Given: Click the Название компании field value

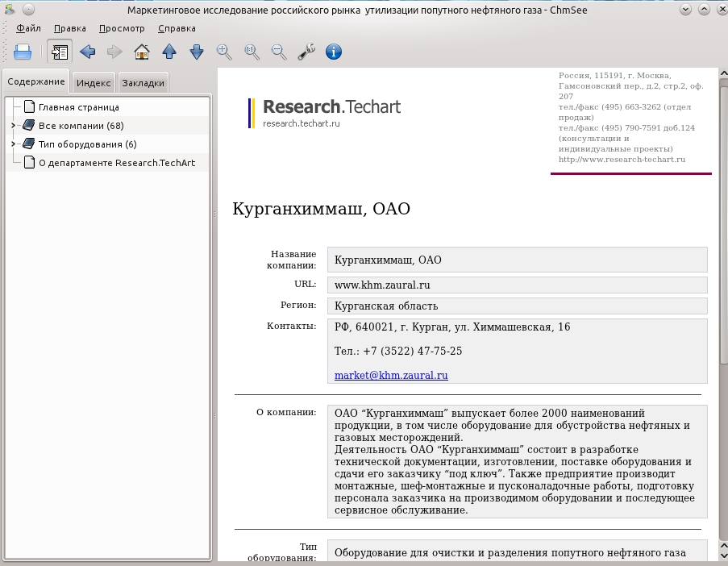Looking at the screenshot, I should 518,260.
